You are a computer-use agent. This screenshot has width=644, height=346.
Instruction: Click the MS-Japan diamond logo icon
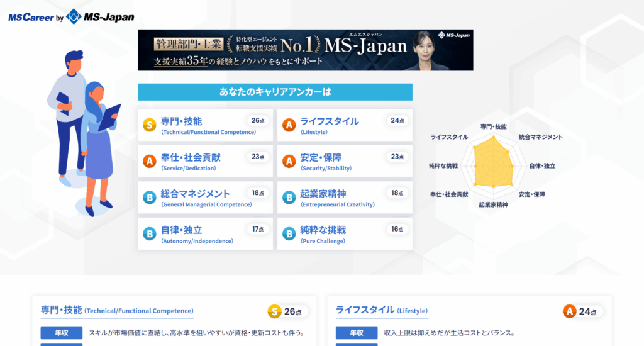[74, 17]
